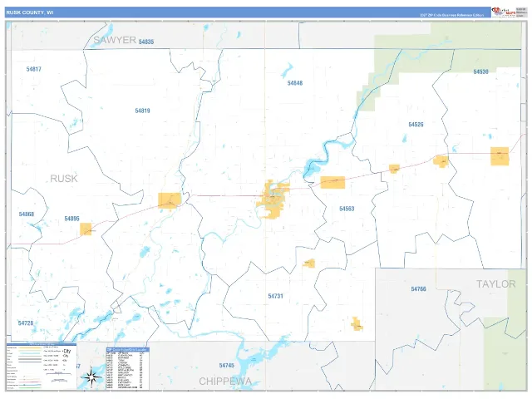532x399 pixels.
Task: Click ZIP code label 54868
Action: point(27,214)
